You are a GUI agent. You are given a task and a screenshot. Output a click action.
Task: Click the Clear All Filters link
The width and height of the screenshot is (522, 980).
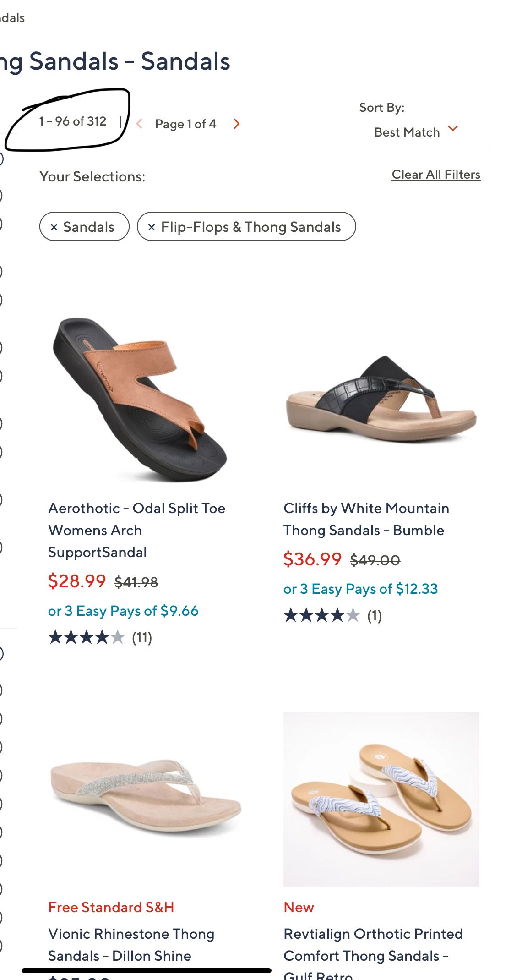436,175
